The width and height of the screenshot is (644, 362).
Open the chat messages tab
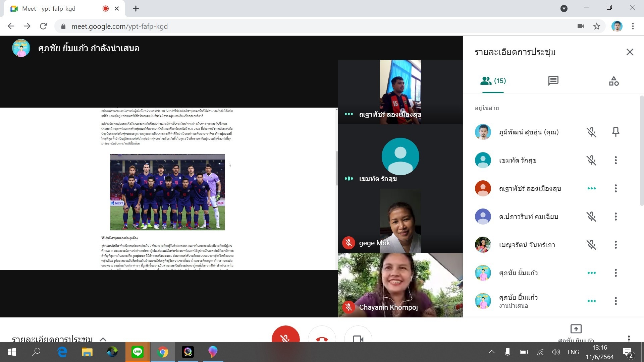coord(553,81)
